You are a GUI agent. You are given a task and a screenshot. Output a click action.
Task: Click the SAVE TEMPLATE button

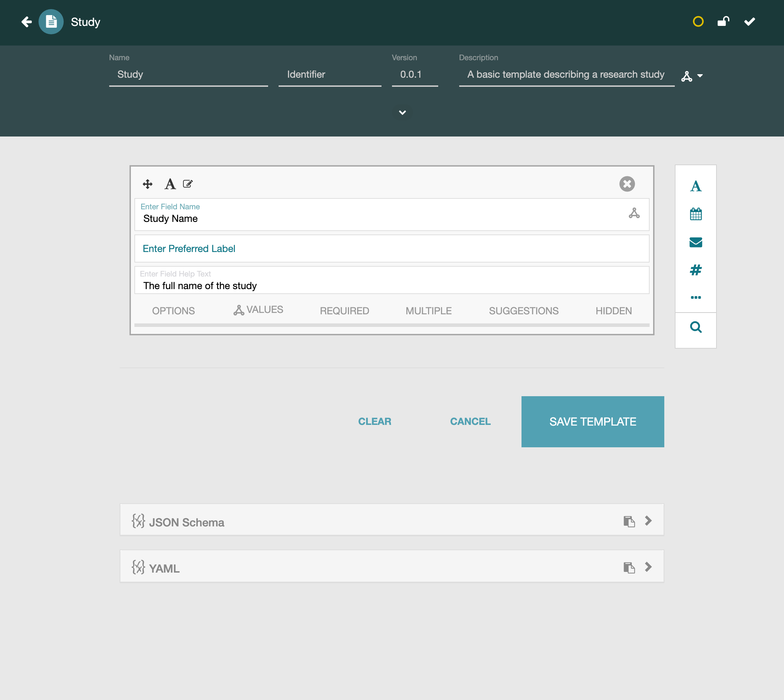pyautogui.click(x=593, y=421)
